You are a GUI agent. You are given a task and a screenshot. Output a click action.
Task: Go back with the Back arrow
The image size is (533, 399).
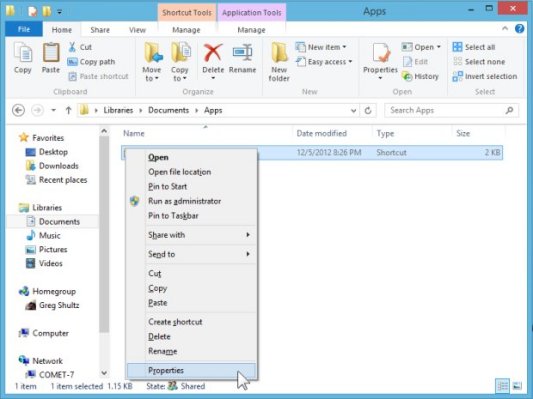click(18, 110)
